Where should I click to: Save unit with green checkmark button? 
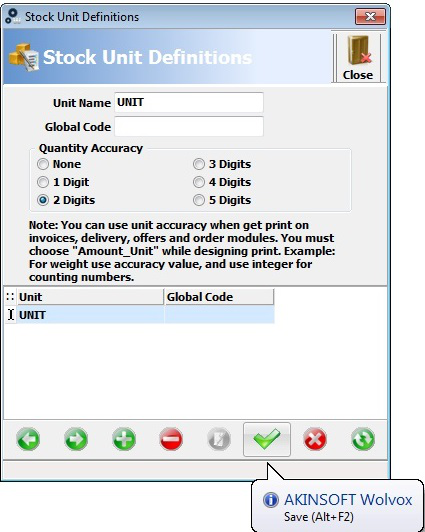[x=267, y=439]
